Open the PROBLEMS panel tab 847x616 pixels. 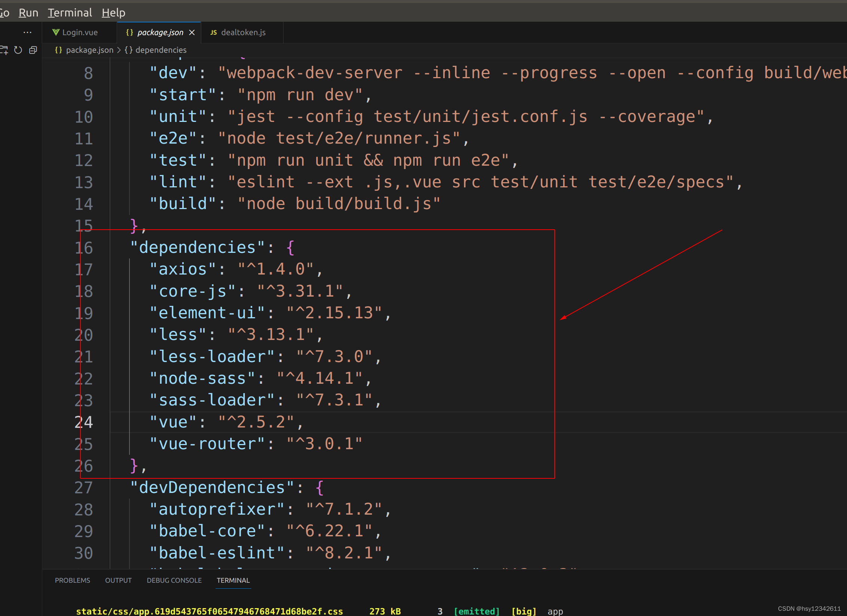(x=72, y=580)
